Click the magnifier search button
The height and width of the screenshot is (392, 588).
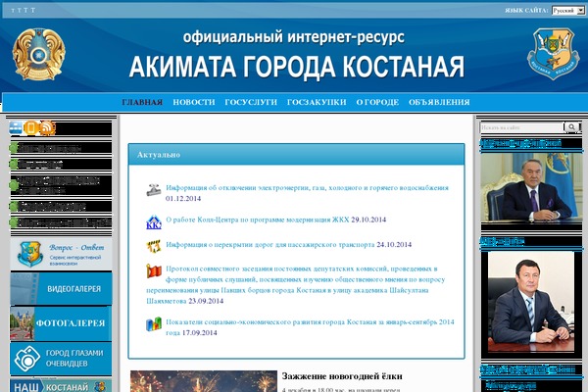571,127
